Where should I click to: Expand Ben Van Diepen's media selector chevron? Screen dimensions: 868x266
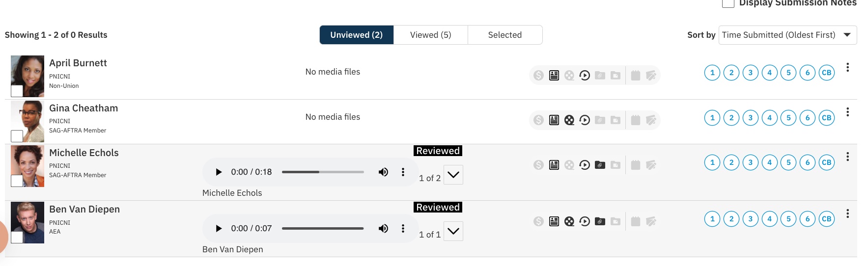453,231
